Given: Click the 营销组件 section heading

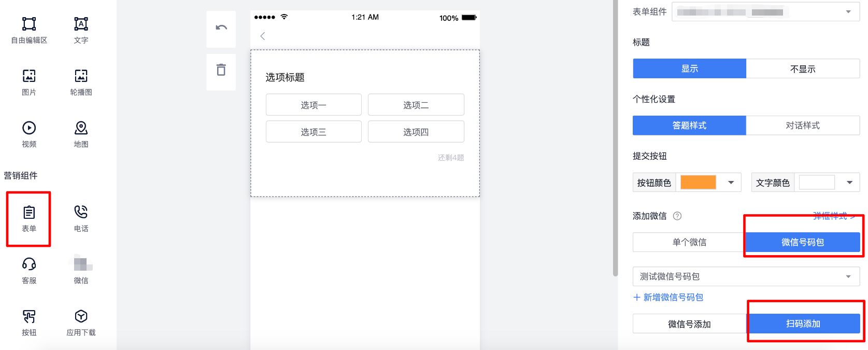Looking at the screenshot, I should (x=21, y=175).
